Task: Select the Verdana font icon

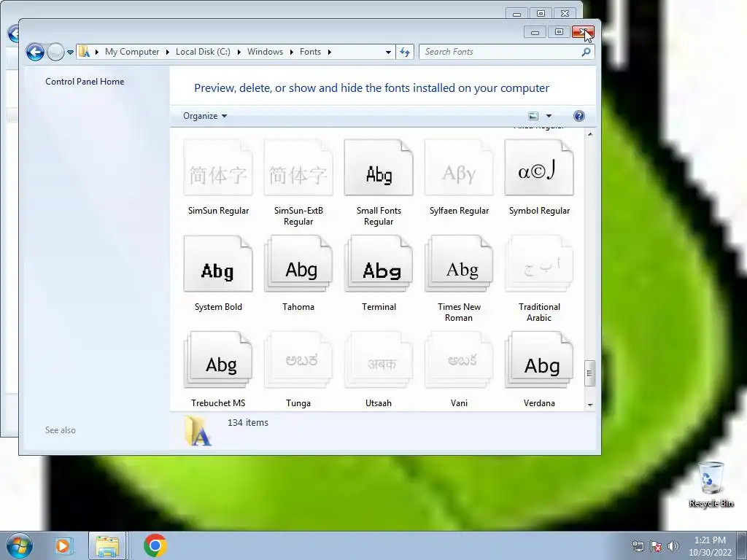Action: point(539,360)
